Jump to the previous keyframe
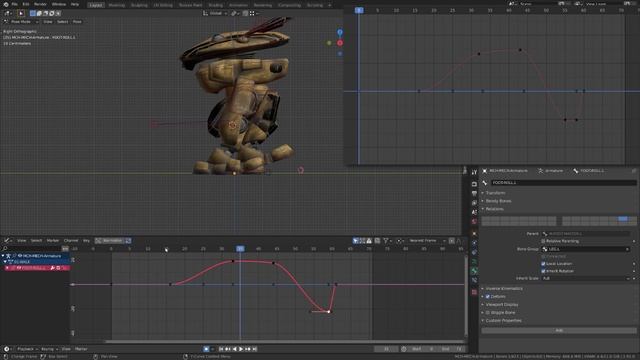 pyautogui.click(x=228, y=349)
